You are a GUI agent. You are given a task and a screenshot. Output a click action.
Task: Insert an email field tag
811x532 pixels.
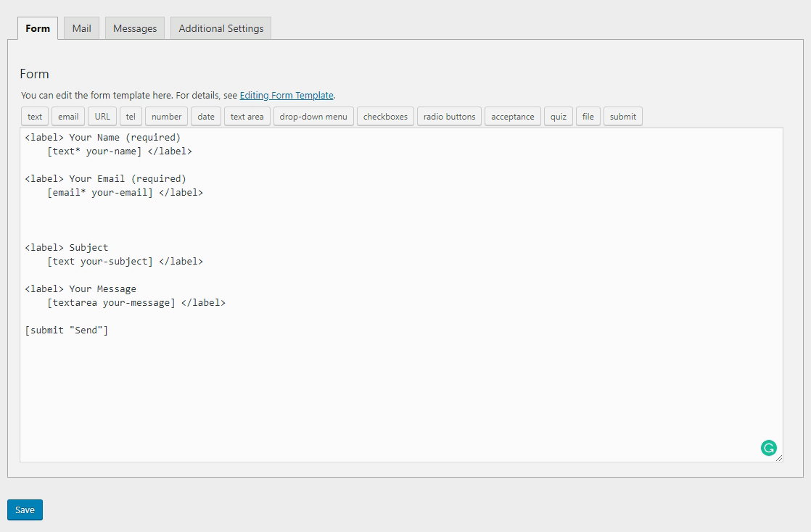point(68,116)
